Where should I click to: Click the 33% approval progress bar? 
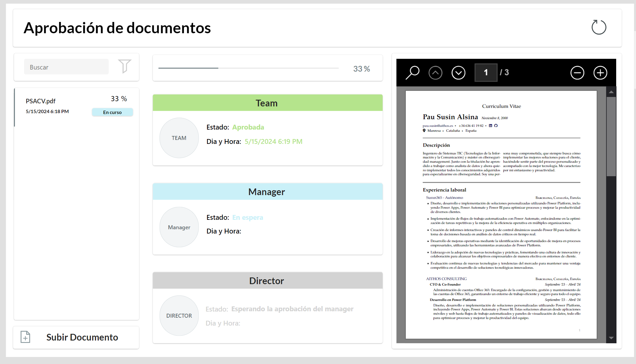pos(248,68)
